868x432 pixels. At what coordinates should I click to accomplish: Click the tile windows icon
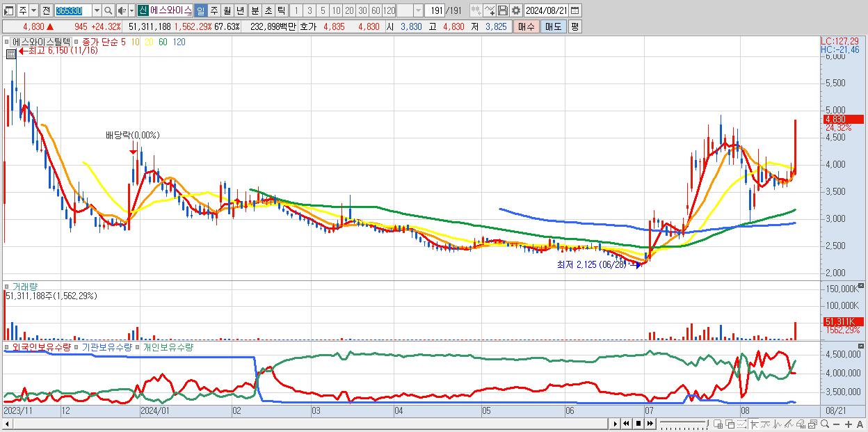[x=718, y=424]
